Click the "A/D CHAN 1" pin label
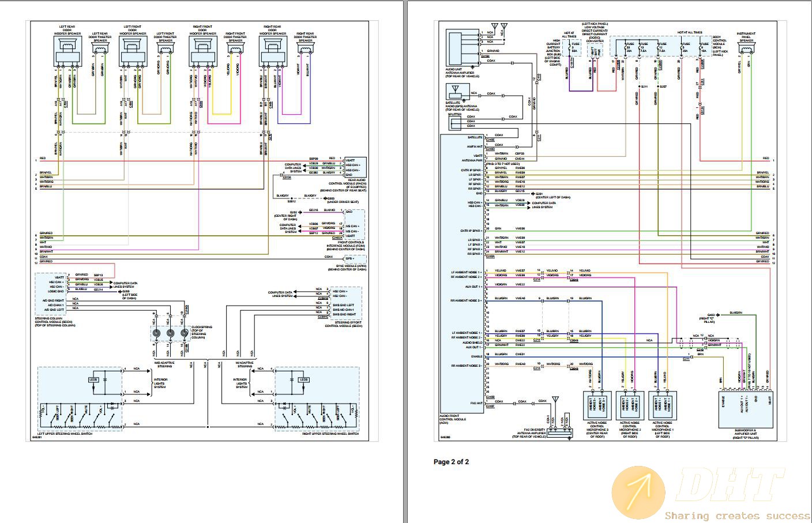The image size is (812, 523). coord(57,305)
